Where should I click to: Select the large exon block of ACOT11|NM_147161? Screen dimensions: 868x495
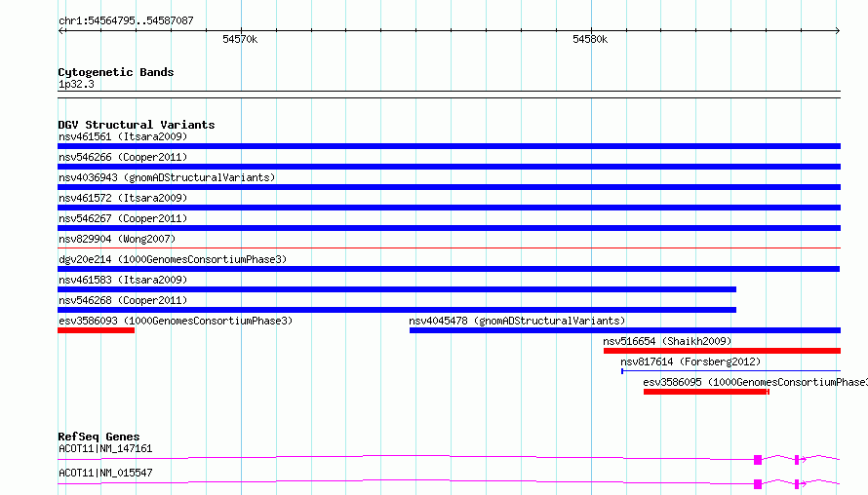[x=758, y=459]
